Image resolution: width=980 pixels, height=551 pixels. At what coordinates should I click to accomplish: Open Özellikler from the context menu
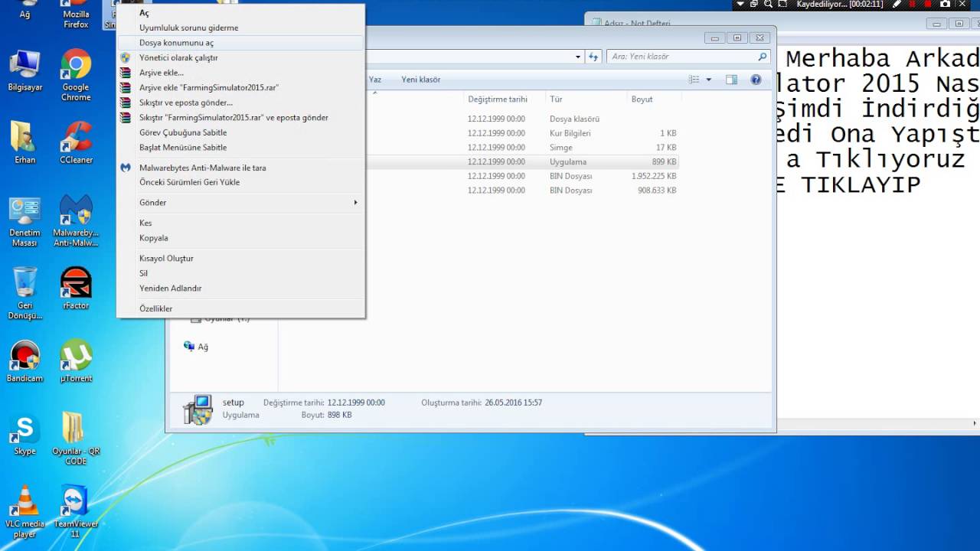(241, 308)
